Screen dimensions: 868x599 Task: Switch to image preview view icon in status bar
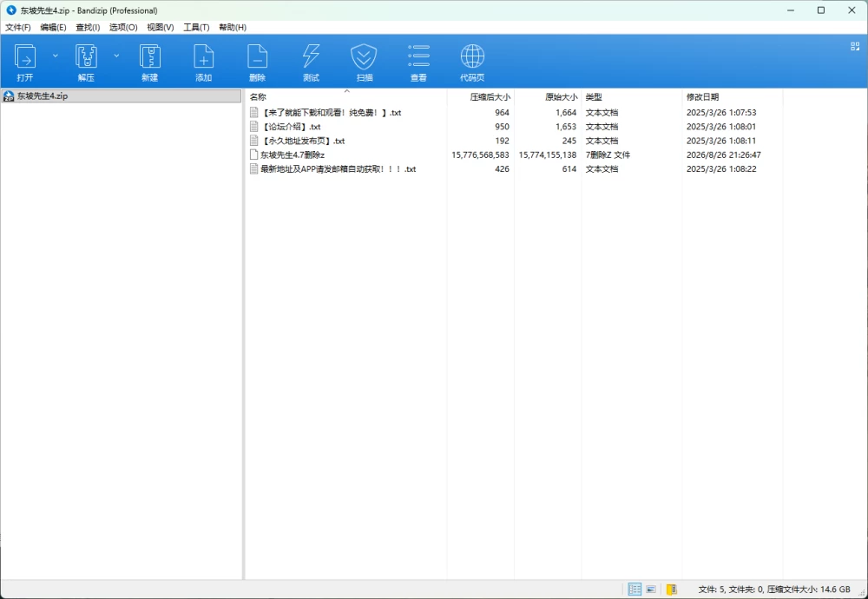(x=651, y=589)
